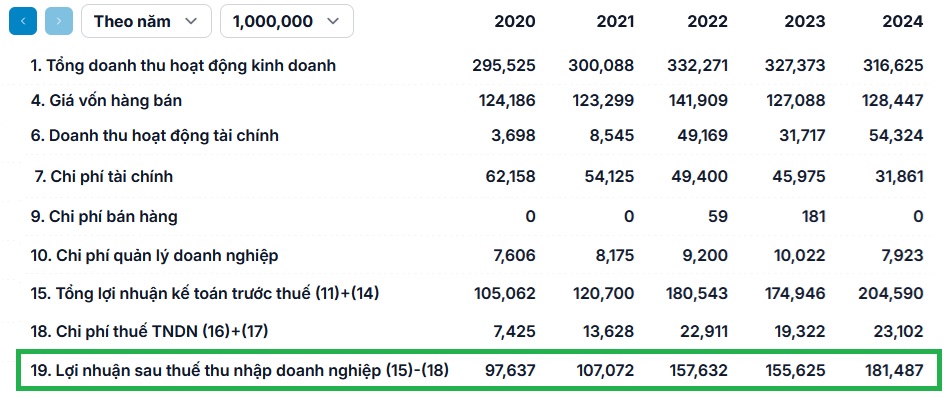
Task: Select the 2023 column header
Action: [805, 22]
